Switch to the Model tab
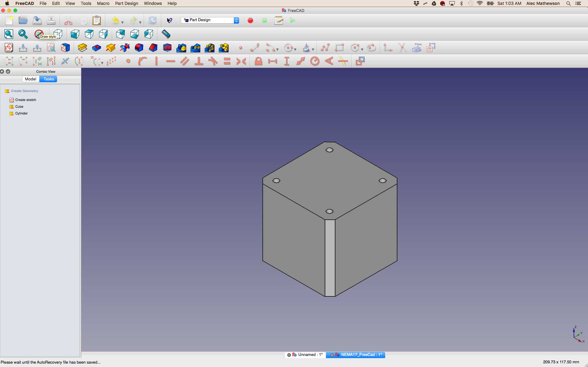 click(30, 79)
